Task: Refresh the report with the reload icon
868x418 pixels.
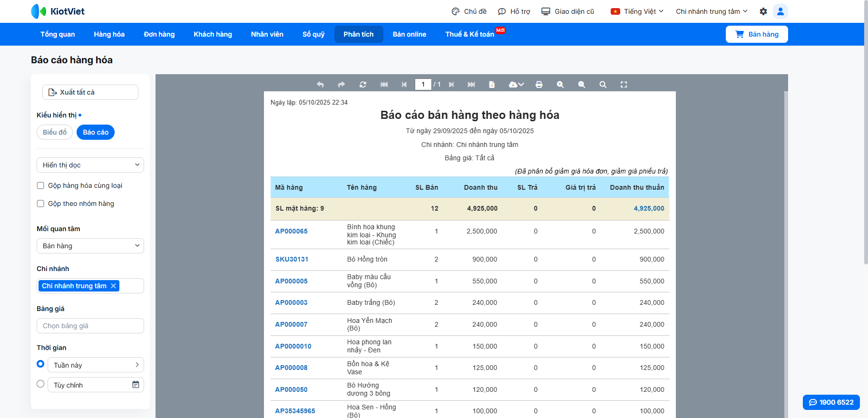Action: (363, 85)
